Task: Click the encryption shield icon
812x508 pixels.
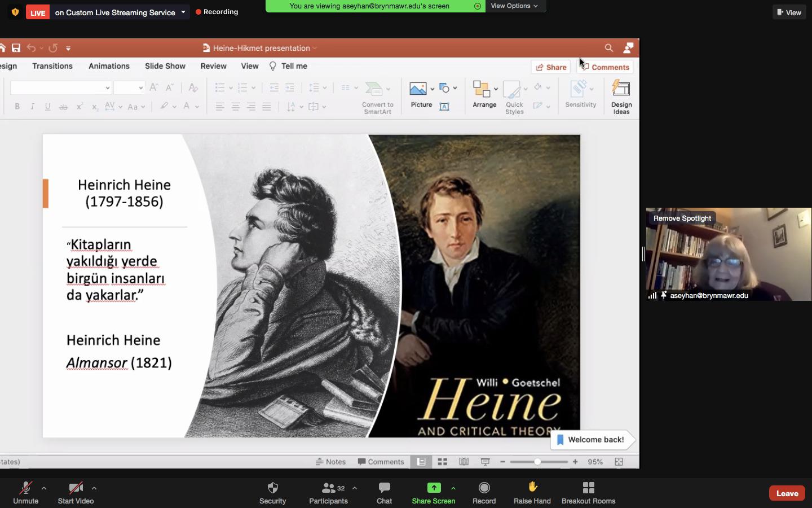Action: (15, 12)
